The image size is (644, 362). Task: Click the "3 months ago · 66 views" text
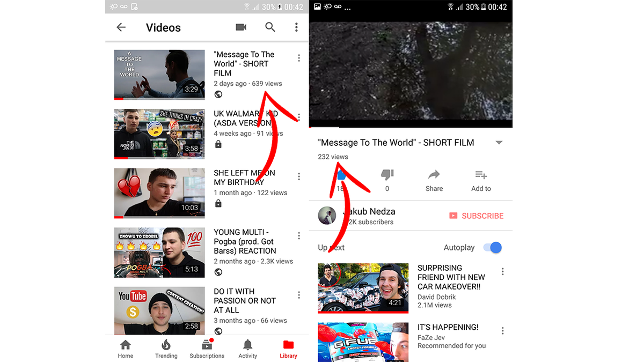[x=251, y=320]
